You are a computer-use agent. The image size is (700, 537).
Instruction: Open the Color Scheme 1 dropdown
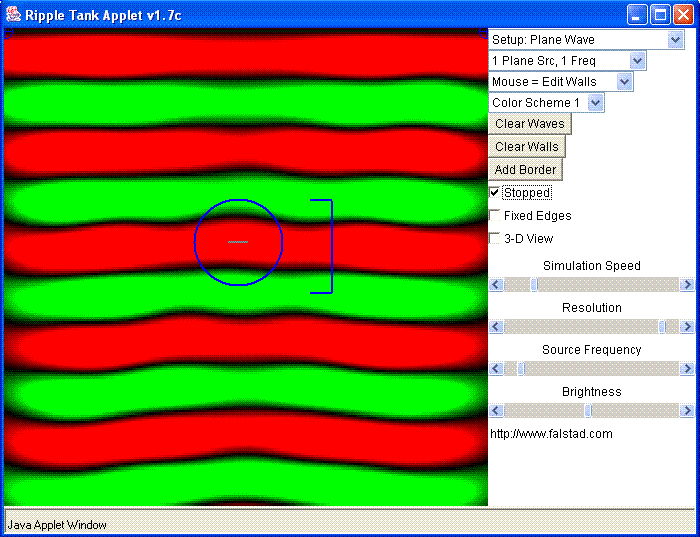[x=546, y=103]
